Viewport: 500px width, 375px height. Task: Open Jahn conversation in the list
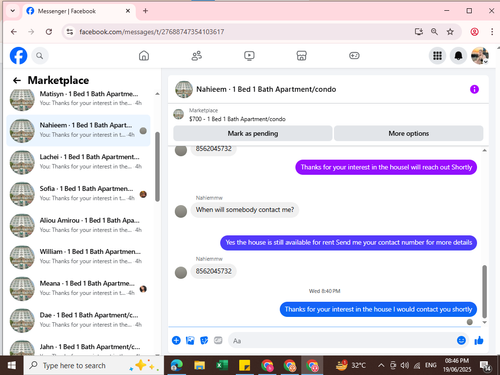[78, 348]
